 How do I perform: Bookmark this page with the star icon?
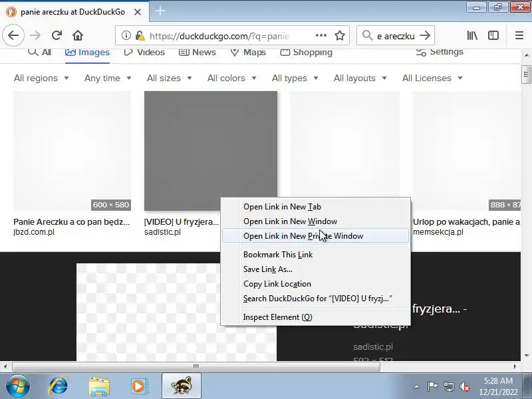click(x=340, y=35)
